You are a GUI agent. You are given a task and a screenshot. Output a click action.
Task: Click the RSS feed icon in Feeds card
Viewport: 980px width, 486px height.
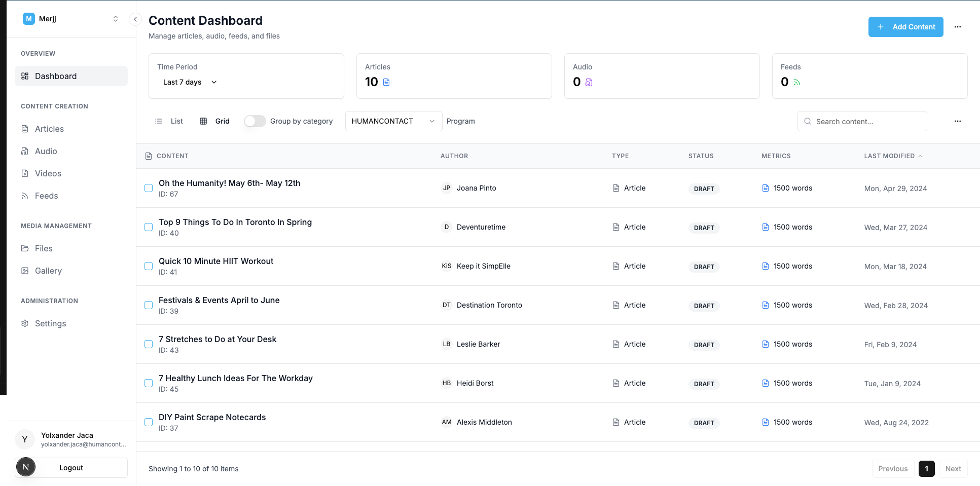tap(797, 82)
